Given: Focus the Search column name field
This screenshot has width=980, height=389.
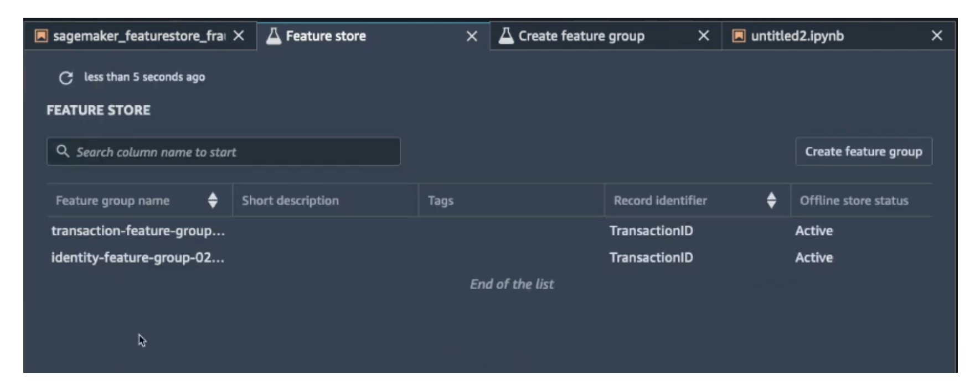Looking at the screenshot, I should [x=233, y=152].
